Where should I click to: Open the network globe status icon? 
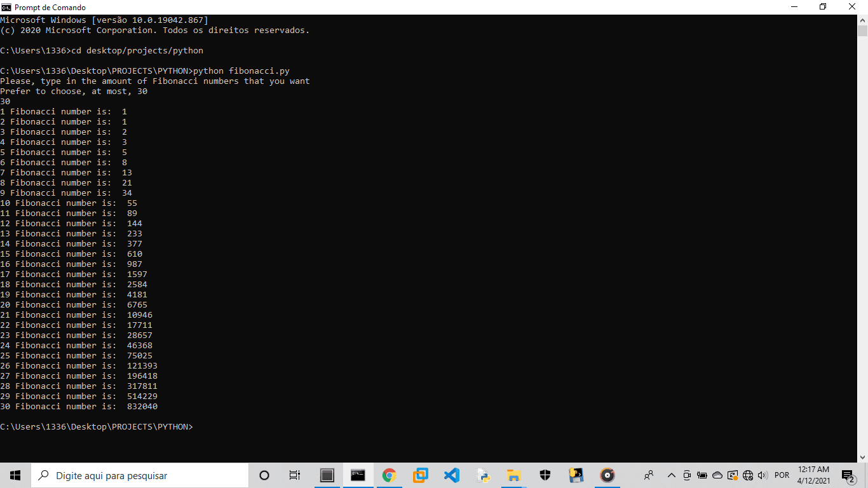(x=747, y=475)
